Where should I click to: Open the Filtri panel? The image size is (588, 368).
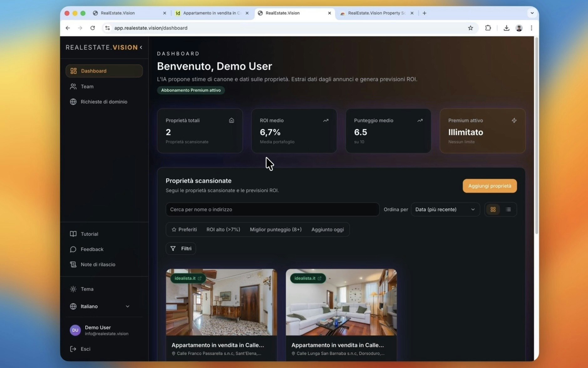click(x=181, y=248)
